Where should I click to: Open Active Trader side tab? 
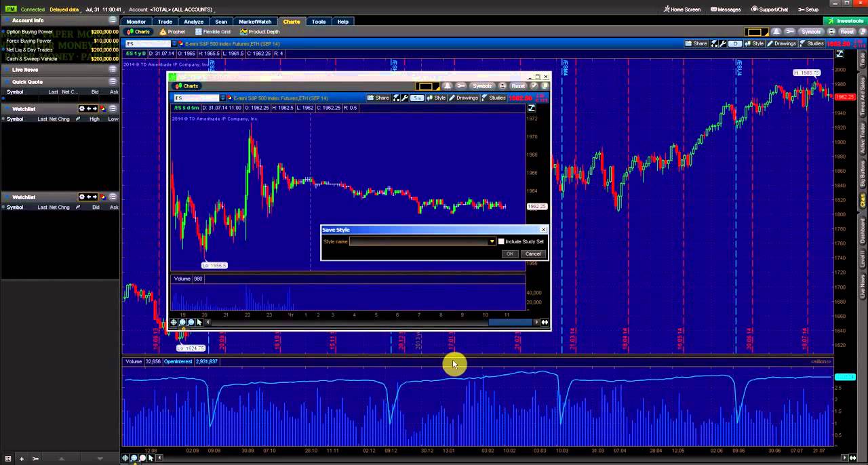[863, 137]
